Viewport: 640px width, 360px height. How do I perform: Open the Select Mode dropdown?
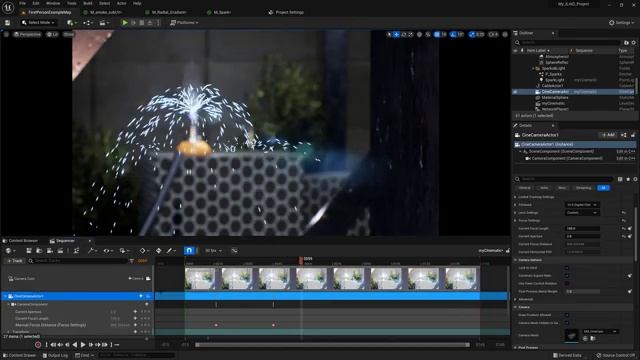(38, 23)
